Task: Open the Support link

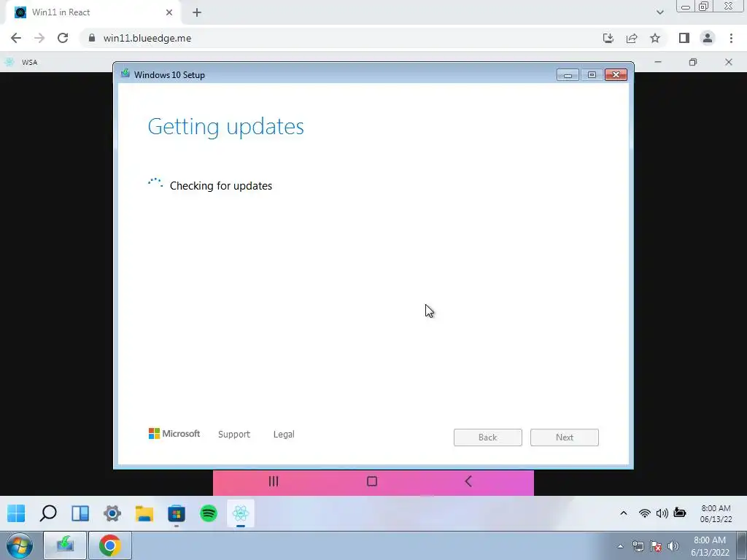Action: point(234,435)
